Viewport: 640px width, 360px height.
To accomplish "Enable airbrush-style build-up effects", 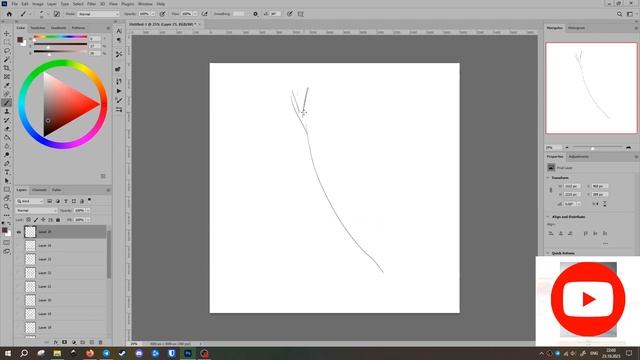I will click(x=205, y=14).
